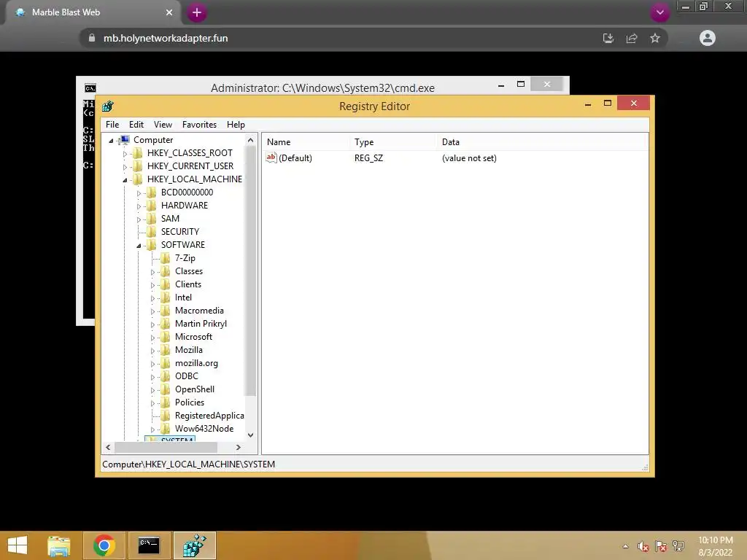Expand the HKEY_CURRENT_USER key

(125, 167)
